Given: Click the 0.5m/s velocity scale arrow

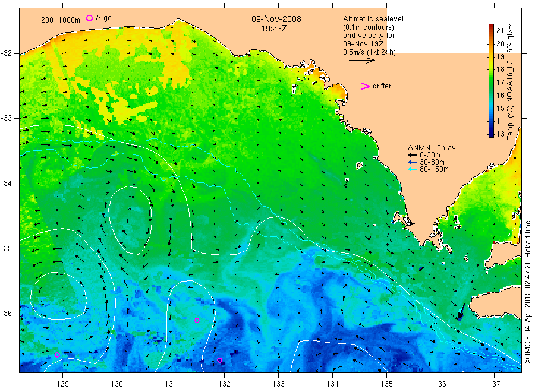Looking at the screenshot, I should point(361,61).
